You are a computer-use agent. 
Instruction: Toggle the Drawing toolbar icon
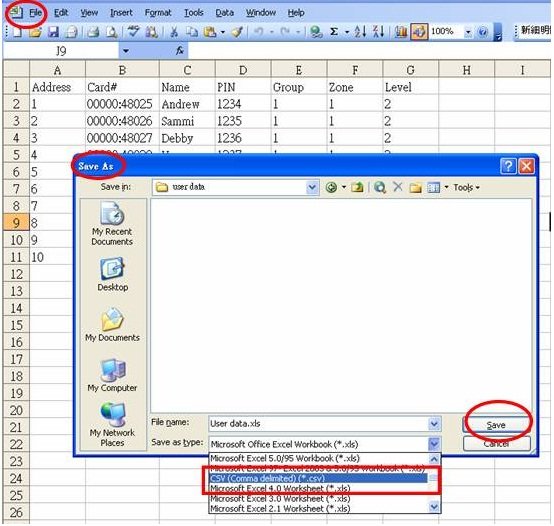pyautogui.click(x=419, y=32)
